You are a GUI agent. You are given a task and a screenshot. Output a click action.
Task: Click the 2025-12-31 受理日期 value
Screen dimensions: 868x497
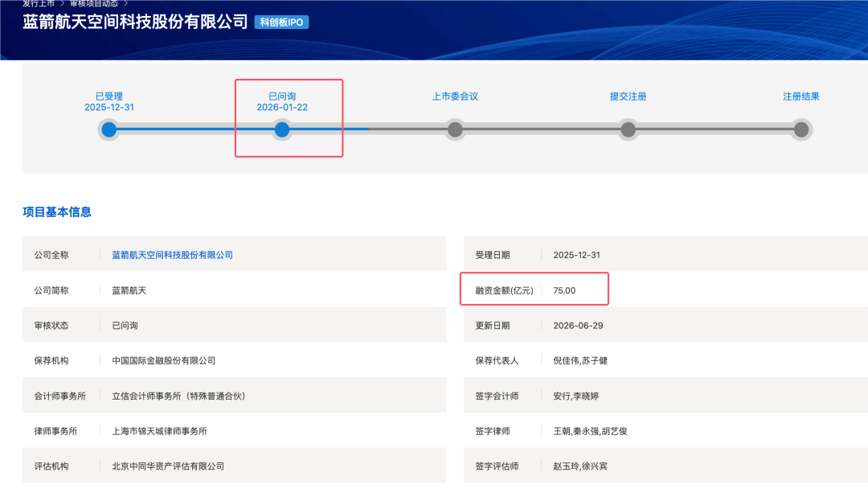[576, 255]
